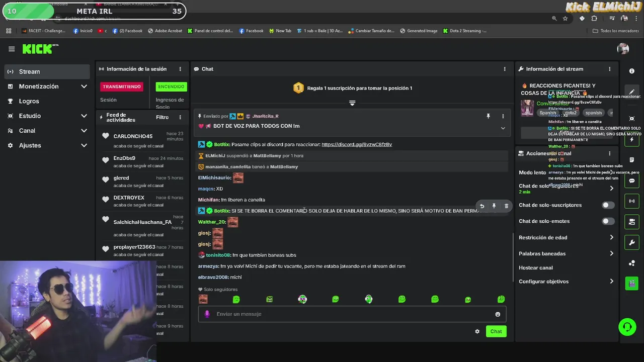Image resolution: width=644 pixels, height=362 pixels.
Task: Expand the Canal sidebar section
Action: (84, 131)
